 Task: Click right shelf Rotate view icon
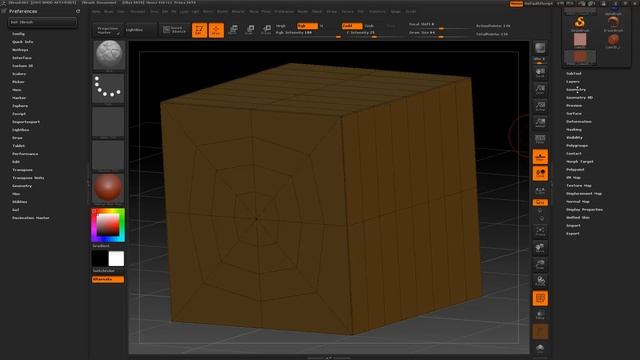540,281
